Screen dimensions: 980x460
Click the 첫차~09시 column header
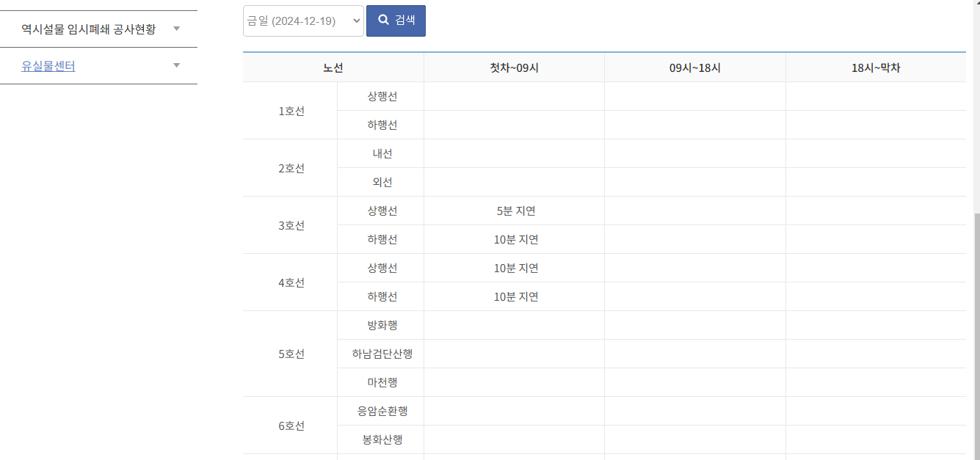click(x=515, y=67)
